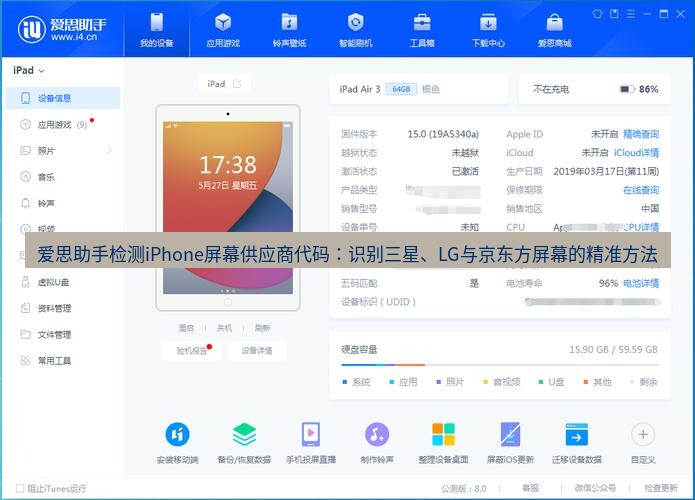Click the 15.0 (19A5340a) firmware value
The image size is (695, 500).
443,134
